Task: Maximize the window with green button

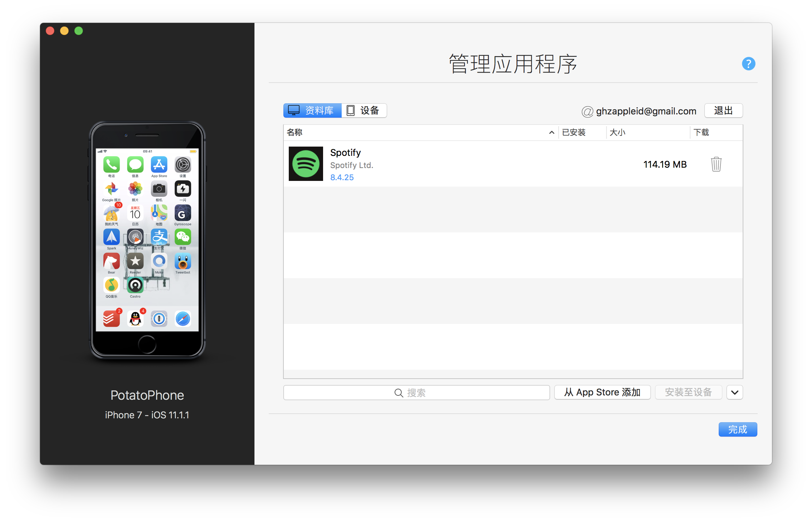Action: pos(79,31)
